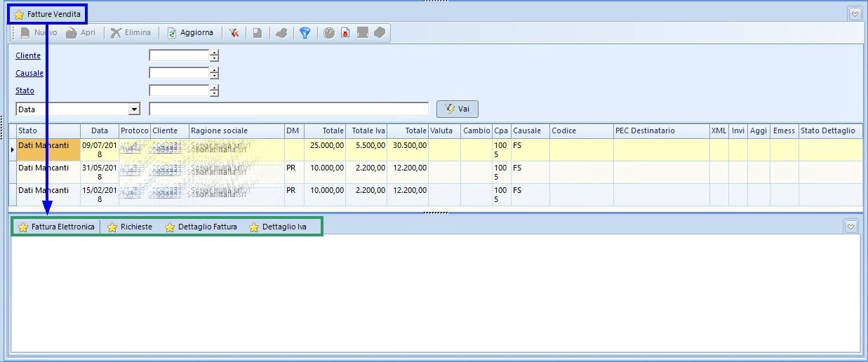Select the Dettaglio Iva tab
Image resolution: width=868 pixels, height=362 pixels.
277,227
